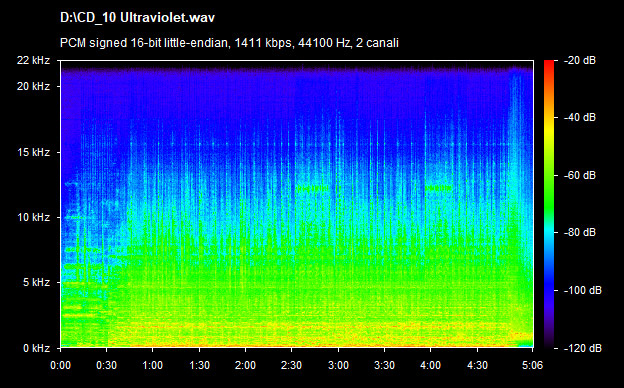Click the 2:00 time axis marker
Image resolution: width=624 pixels, height=388 pixels.
(x=245, y=365)
